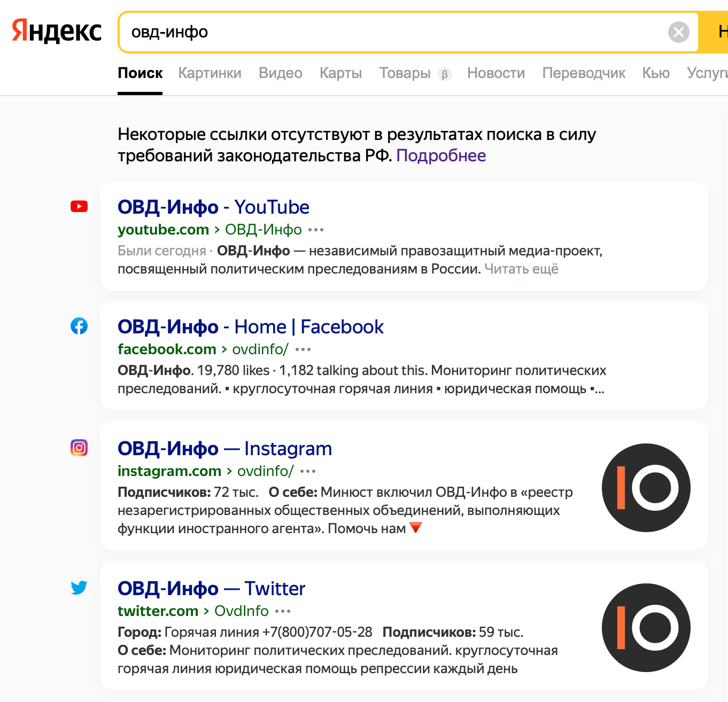The width and height of the screenshot is (728, 702).
Task: Open the OVD-Info logo thumbnail for Instagram
Action: click(646, 487)
